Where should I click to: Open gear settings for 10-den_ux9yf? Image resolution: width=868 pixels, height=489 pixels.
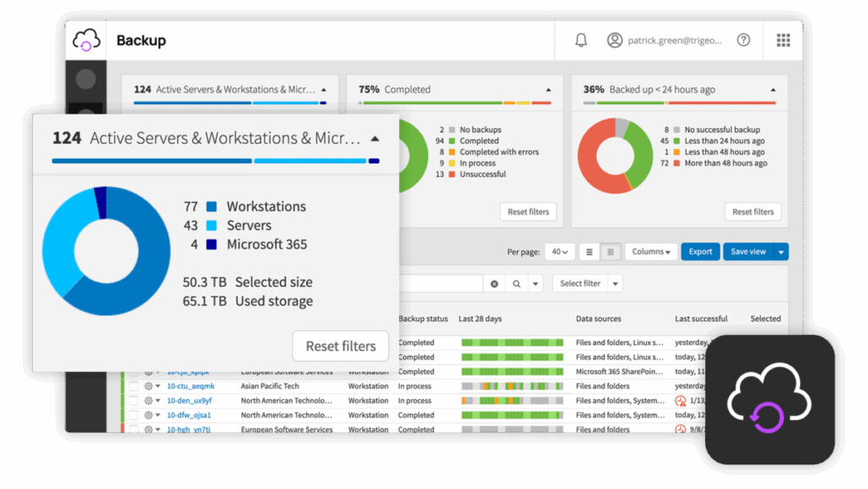(x=147, y=401)
